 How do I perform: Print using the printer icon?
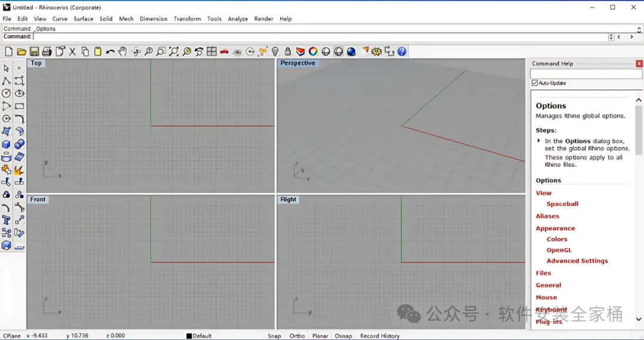pos(47,51)
